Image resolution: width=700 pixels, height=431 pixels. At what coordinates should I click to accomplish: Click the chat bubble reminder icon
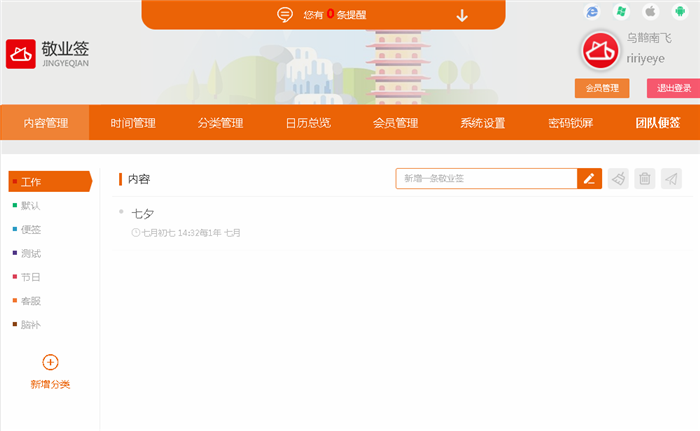pos(285,15)
